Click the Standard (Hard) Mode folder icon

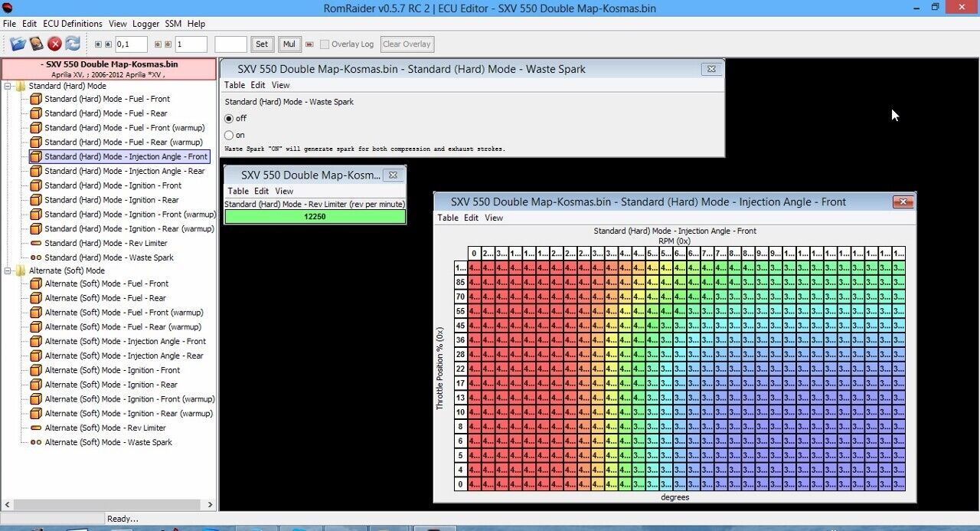tap(20, 86)
